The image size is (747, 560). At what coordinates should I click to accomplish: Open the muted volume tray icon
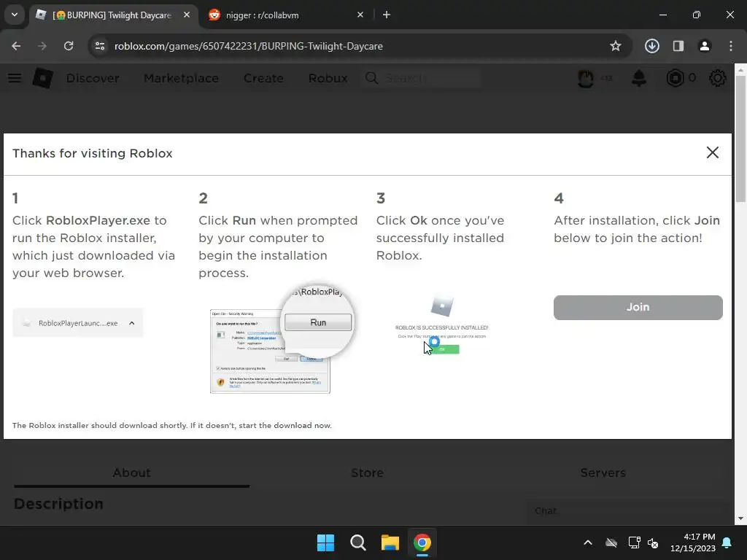click(x=653, y=542)
